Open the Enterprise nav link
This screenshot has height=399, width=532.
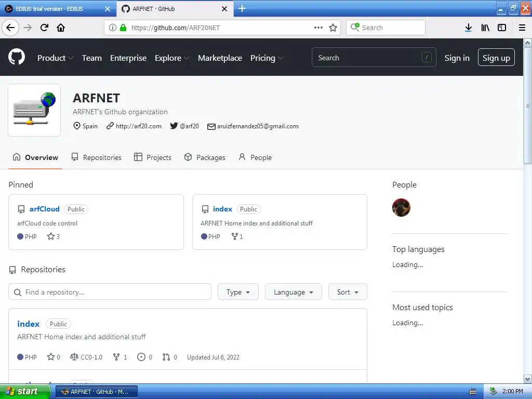[128, 58]
